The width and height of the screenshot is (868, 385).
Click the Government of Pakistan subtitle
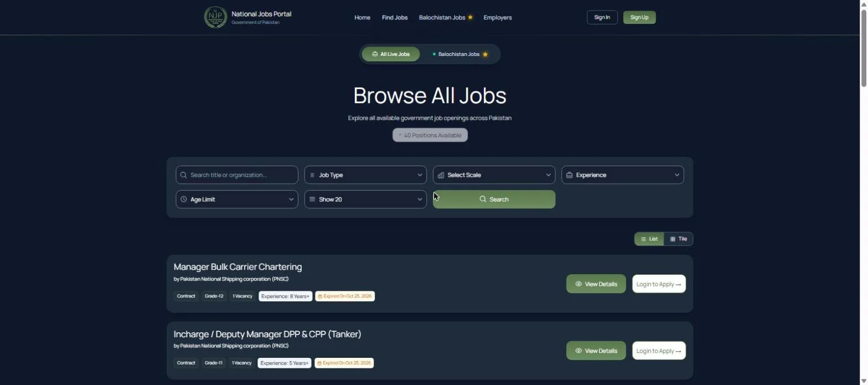pos(256,23)
